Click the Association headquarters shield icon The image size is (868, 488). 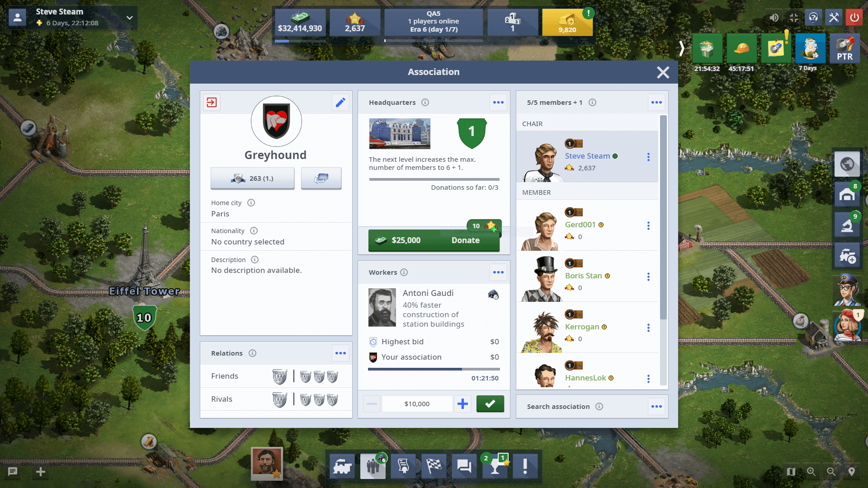pyautogui.click(x=472, y=132)
